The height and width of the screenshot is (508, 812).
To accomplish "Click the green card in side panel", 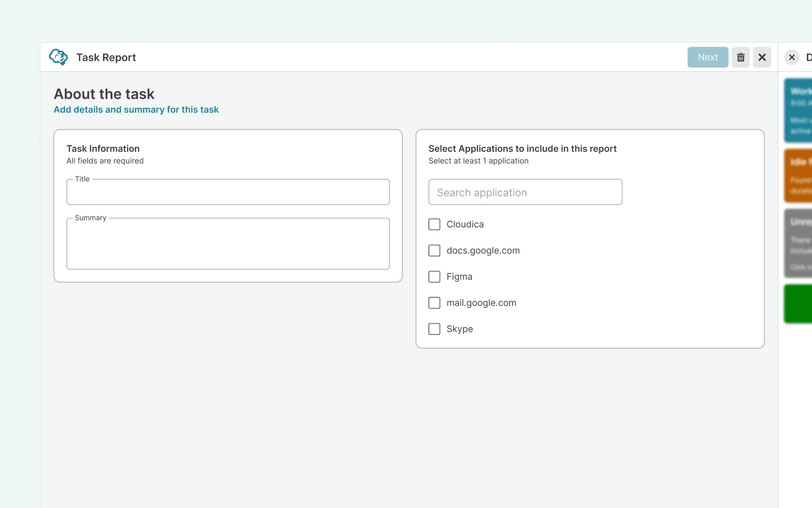I will click(x=798, y=304).
